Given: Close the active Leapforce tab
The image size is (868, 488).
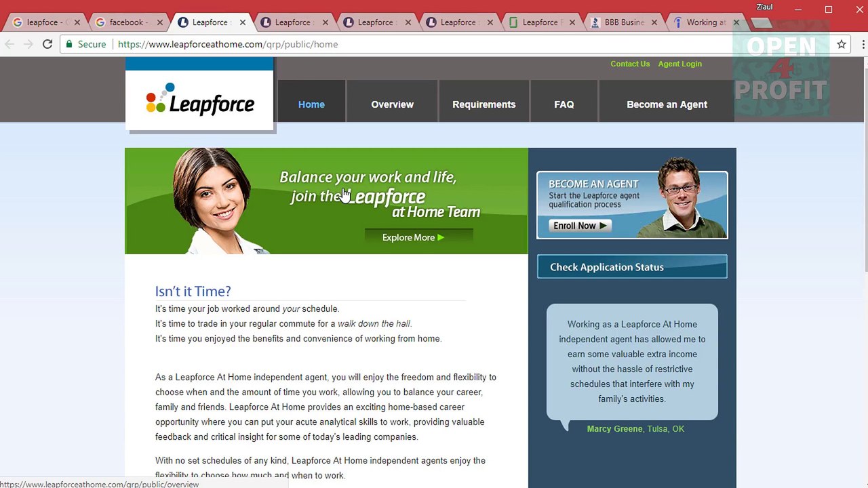Looking at the screenshot, I should click(x=242, y=22).
